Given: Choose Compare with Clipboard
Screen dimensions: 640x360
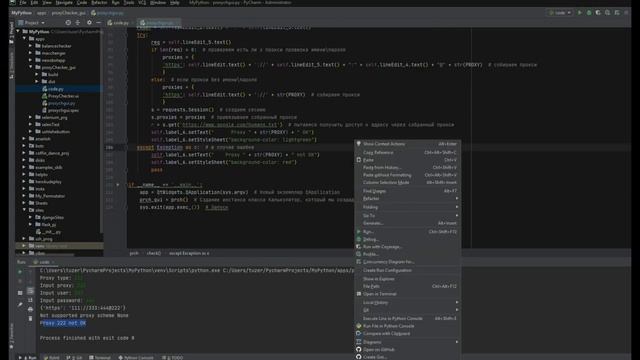Looking at the screenshot, I should coord(407,333).
